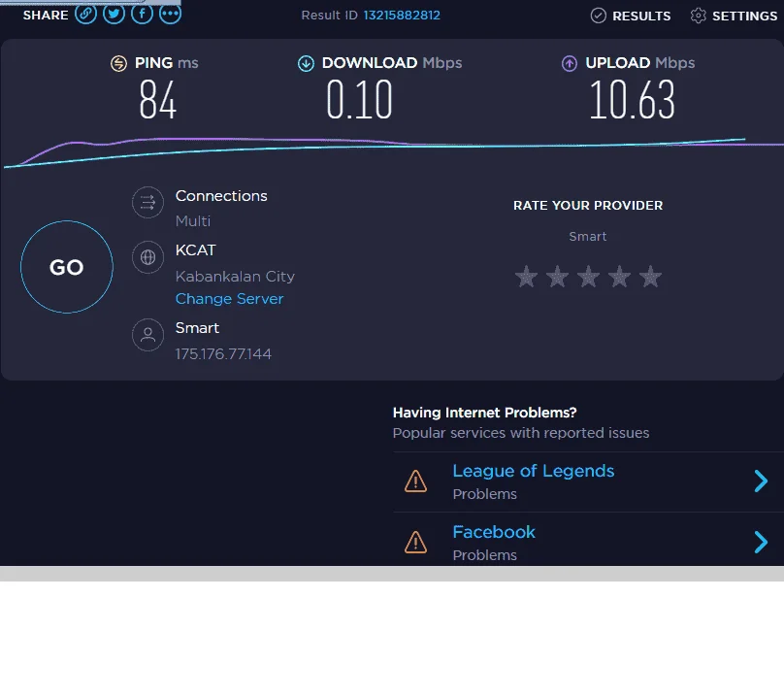
Task: Open League of Legends problems link
Action: [533, 471]
